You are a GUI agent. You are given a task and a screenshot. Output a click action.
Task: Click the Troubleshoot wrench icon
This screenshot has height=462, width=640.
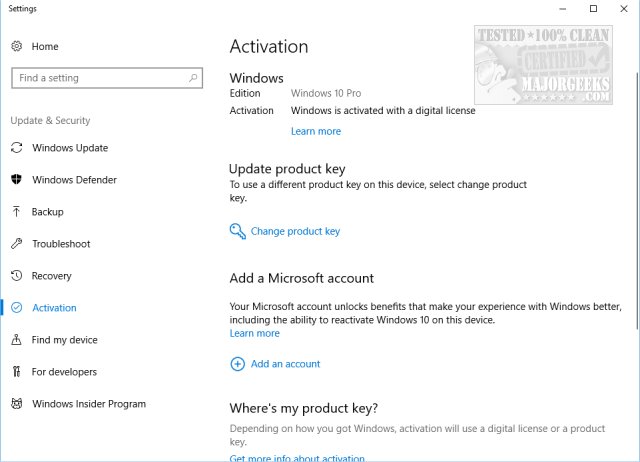[16, 244]
